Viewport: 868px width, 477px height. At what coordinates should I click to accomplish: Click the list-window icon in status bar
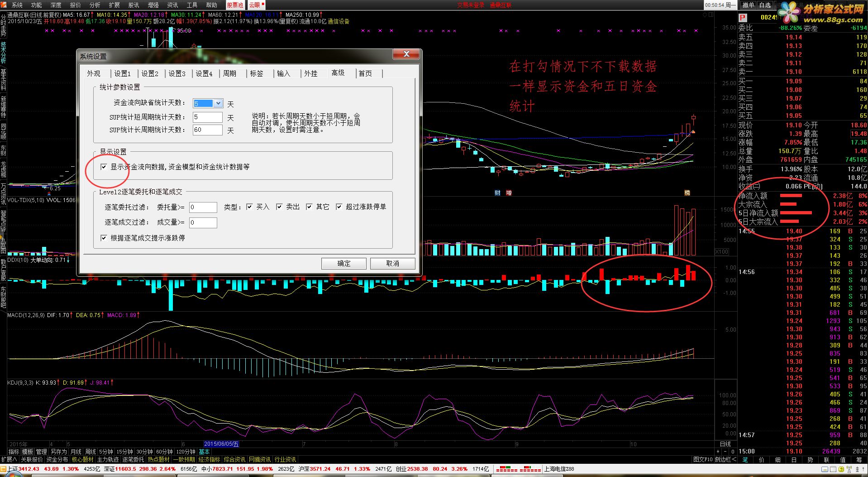[x=833, y=469]
